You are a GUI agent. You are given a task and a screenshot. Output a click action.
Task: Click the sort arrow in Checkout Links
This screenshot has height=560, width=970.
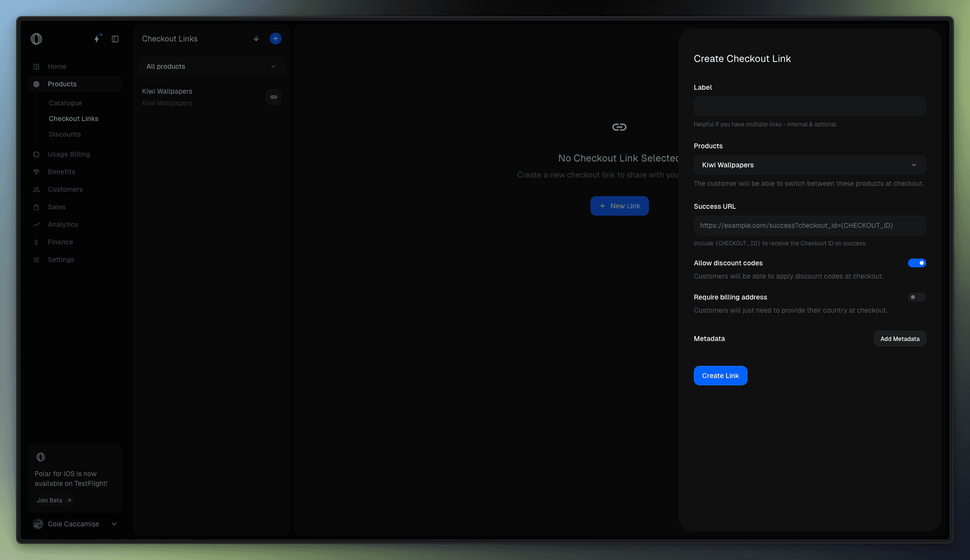coord(256,39)
